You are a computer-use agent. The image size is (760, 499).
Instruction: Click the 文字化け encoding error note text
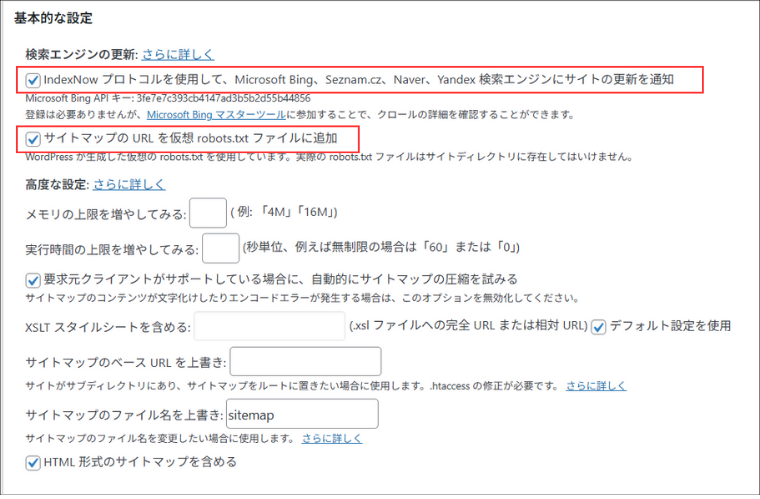tap(302, 298)
